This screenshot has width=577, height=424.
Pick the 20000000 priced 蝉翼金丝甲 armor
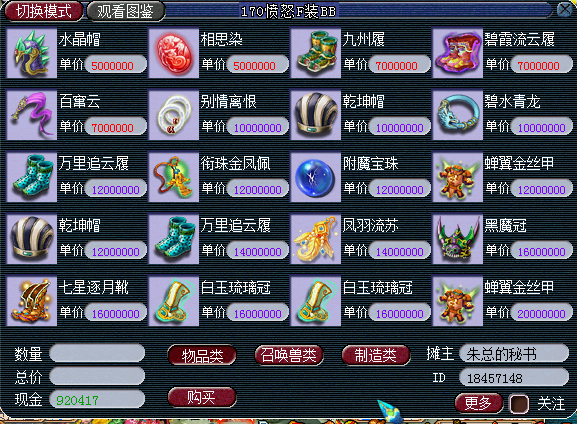coord(457,301)
